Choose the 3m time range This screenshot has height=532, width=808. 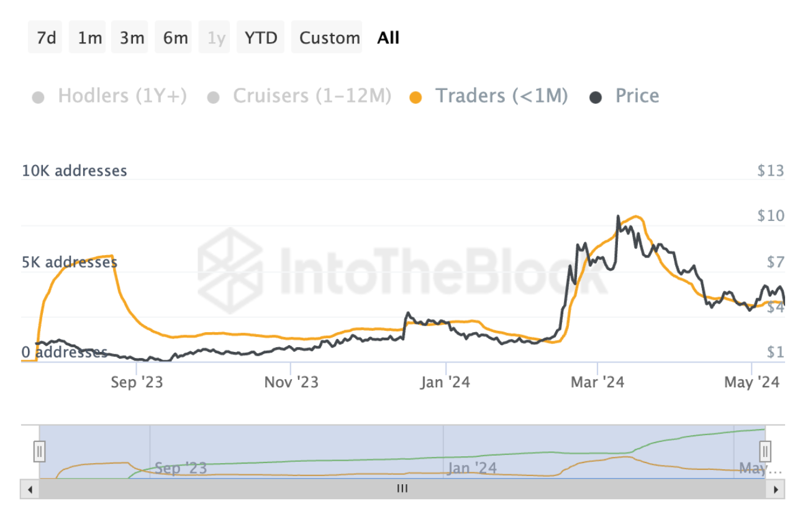pos(132,38)
